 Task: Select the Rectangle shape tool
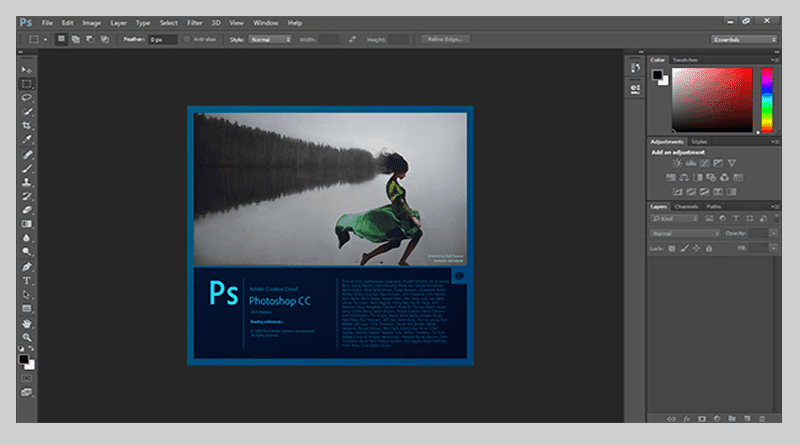click(x=27, y=309)
